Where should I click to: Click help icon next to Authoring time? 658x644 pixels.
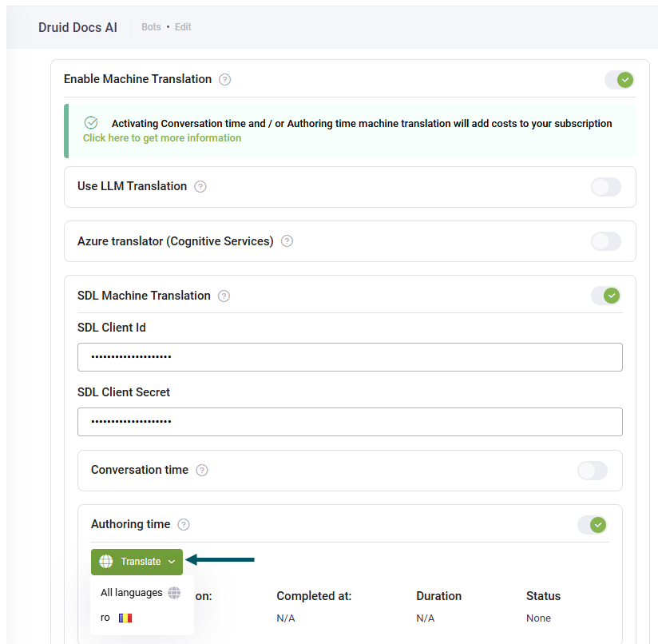coord(184,525)
